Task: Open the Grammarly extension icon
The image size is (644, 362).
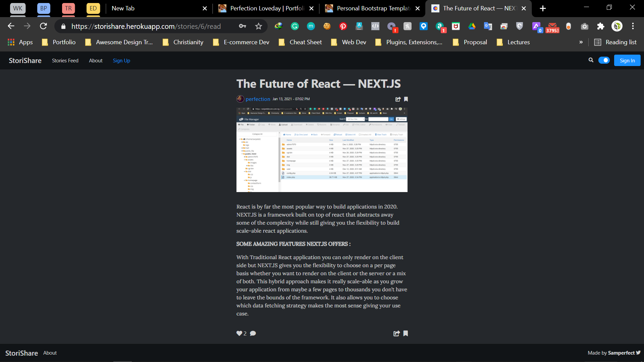Action: pyautogui.click(x=295, y=26)
